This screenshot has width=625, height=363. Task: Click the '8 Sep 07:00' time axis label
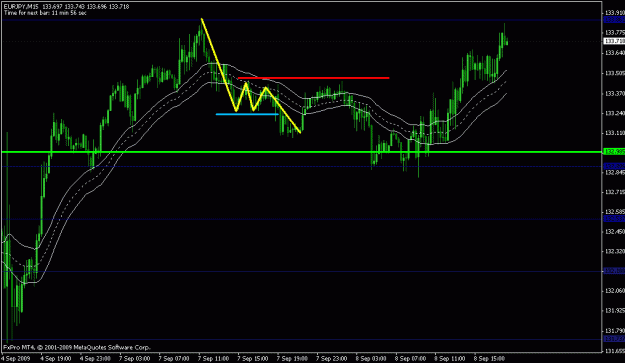411,358
